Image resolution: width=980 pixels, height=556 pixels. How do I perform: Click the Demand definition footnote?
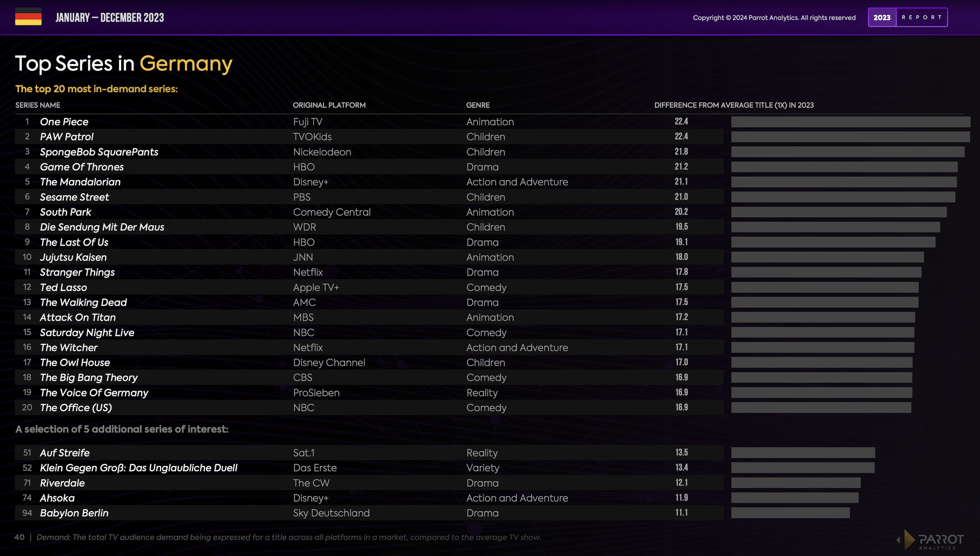point(288,537)
